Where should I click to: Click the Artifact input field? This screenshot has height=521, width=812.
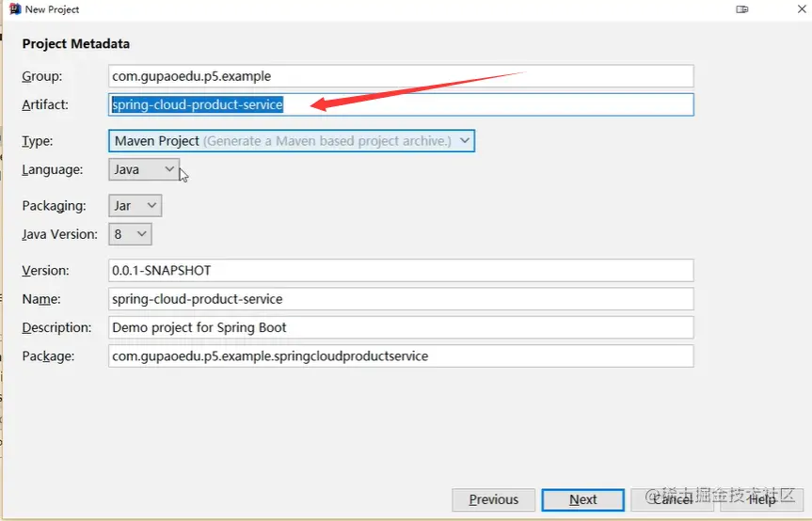pyautogui.click(x=401, y=104)
